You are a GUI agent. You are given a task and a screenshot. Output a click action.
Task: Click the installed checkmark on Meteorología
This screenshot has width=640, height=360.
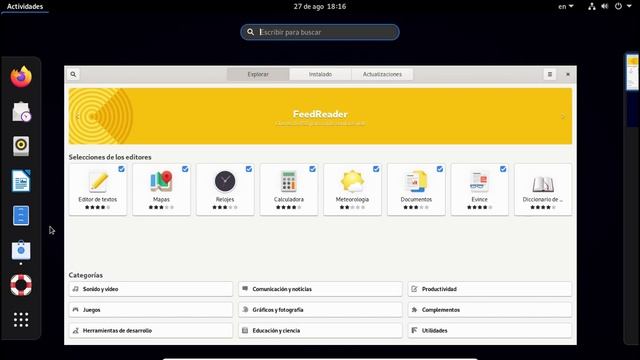(376, 169)
